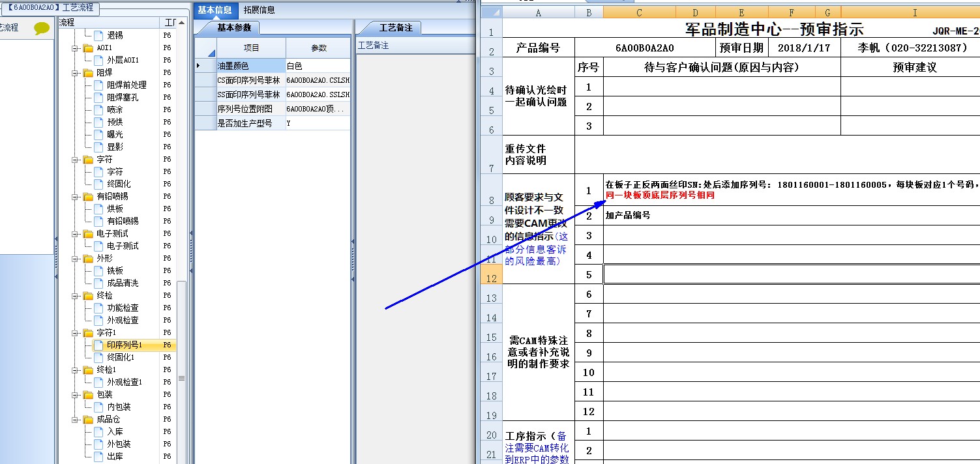Collapse the 电子测试 tree node
This screenshot has height=464, width=980.
(x=76, y=233)
